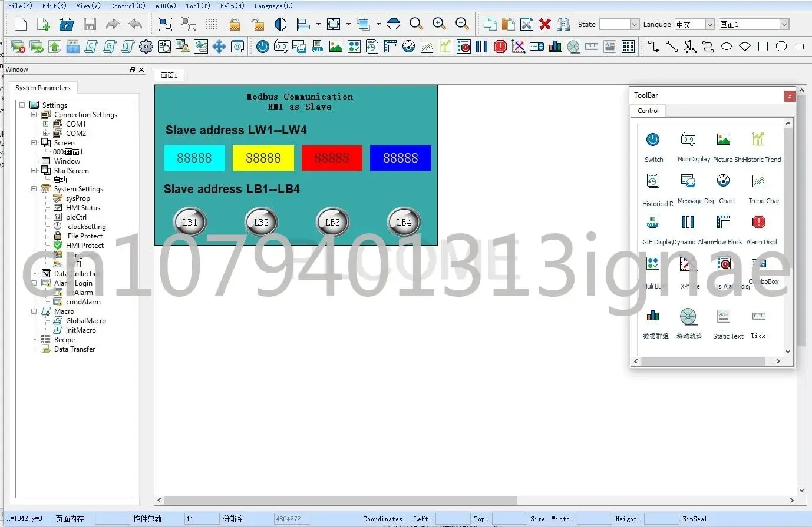Open the Language dropdown showing 中文
Screen dimensions: 812x527
click(709, 24)
